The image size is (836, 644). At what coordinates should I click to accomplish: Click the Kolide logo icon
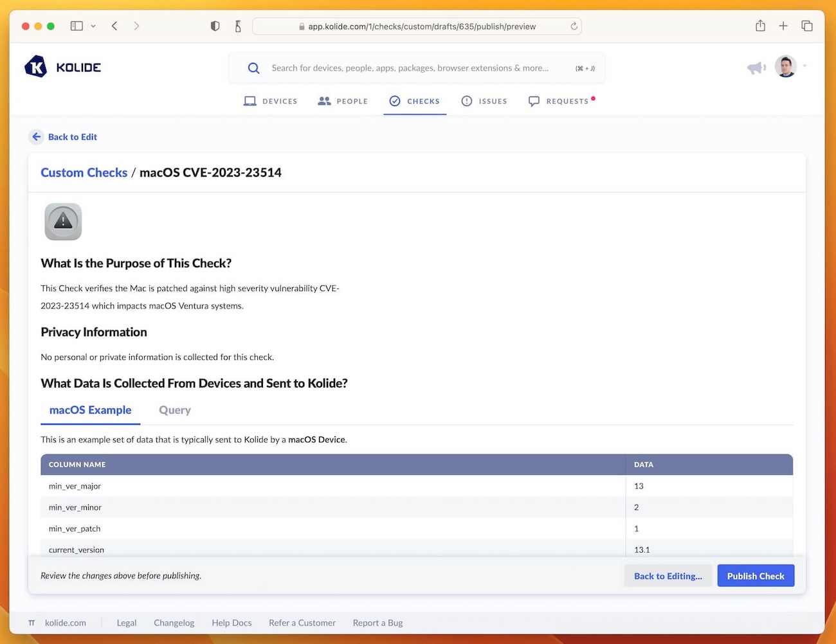pos(35,66)
